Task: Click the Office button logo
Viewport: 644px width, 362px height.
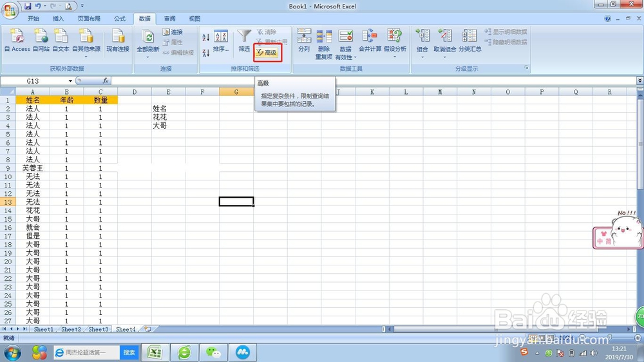Action: [x=10, y=10]
